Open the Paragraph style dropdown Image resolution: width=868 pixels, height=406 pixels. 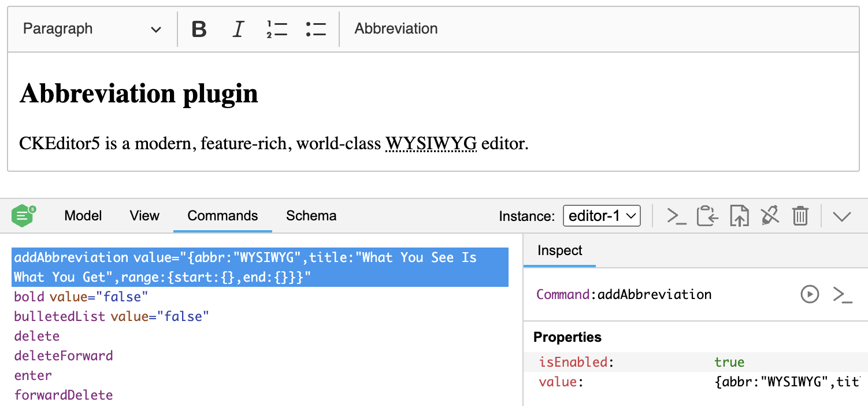pyautogui.click(x=91, y=28)
